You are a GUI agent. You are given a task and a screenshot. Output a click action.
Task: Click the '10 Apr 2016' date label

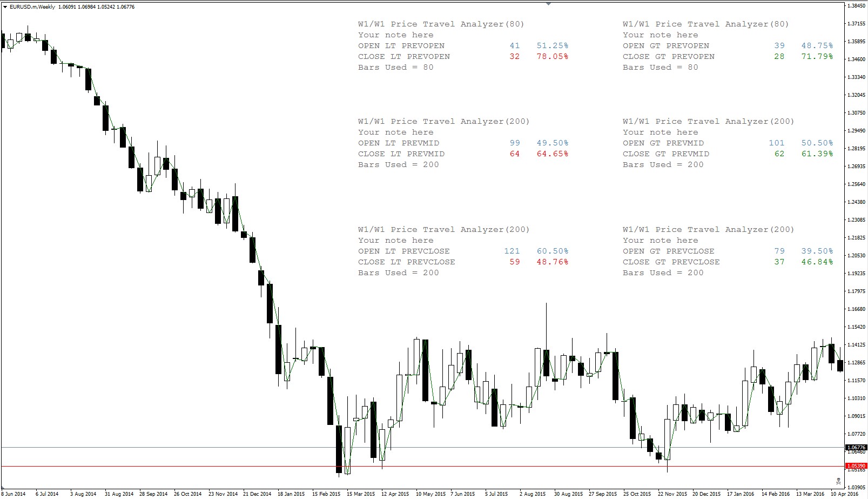coord(845,494)
